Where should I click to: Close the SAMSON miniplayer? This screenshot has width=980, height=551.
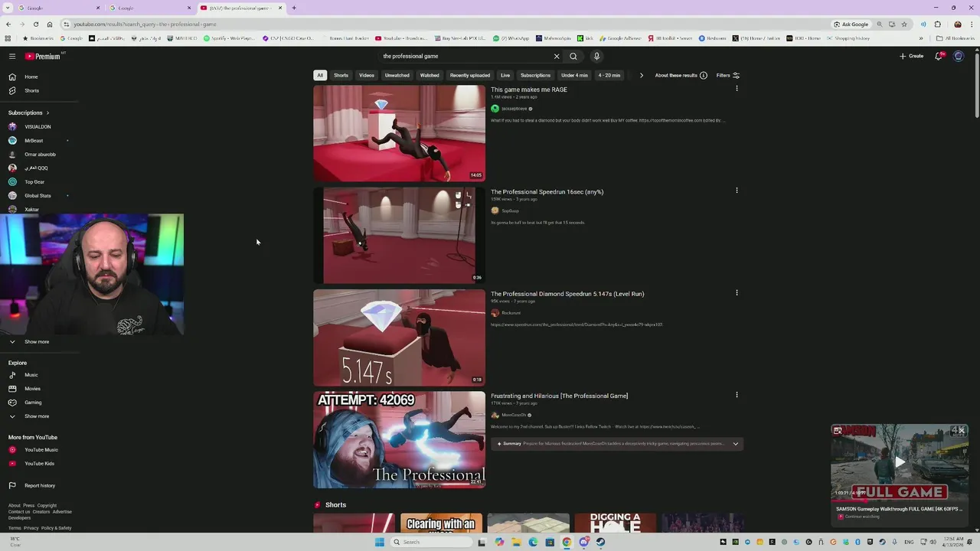[x=962, y=431]
